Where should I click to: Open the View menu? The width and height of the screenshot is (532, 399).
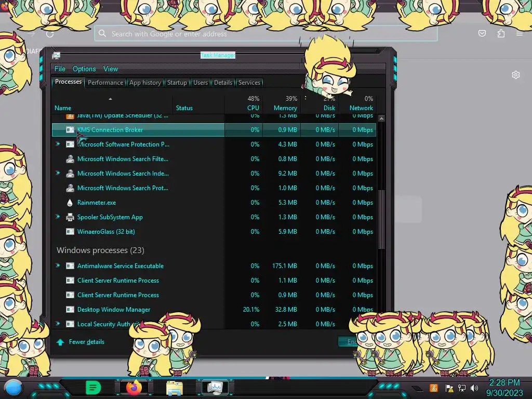point(111,69)
